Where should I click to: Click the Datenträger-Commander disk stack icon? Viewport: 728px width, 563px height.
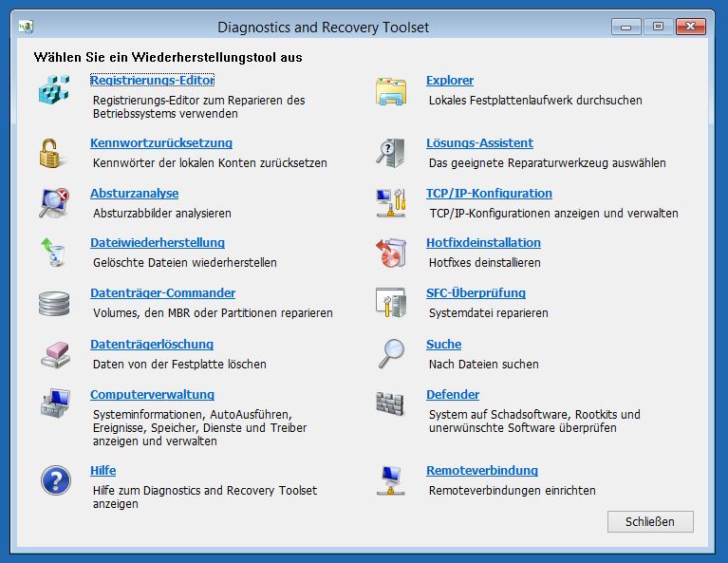tap(54, 304)
